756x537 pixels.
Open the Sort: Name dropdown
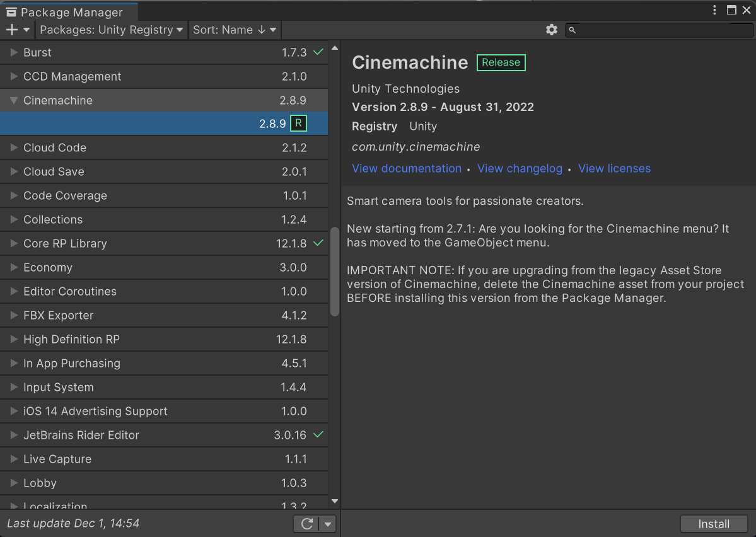(235, 30)
